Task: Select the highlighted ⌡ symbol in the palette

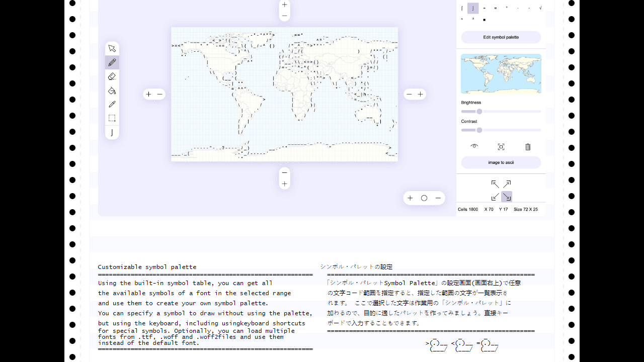Action: (473, 8)
